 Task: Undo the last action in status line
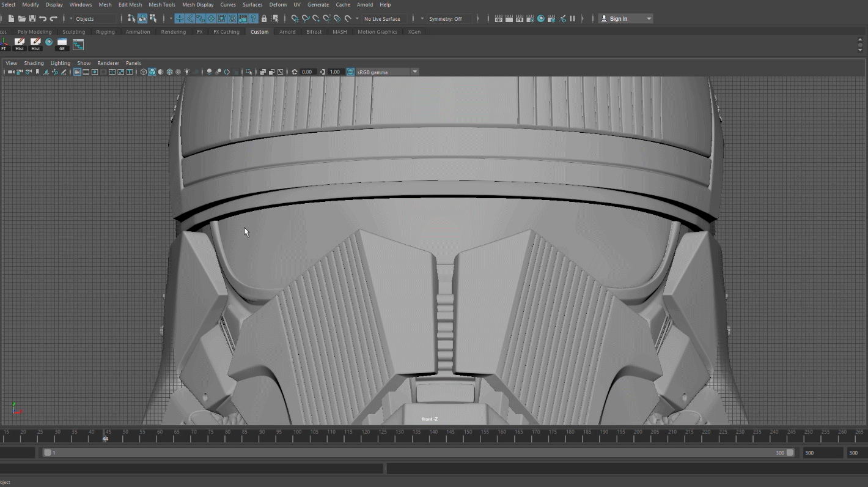point(43,18)
